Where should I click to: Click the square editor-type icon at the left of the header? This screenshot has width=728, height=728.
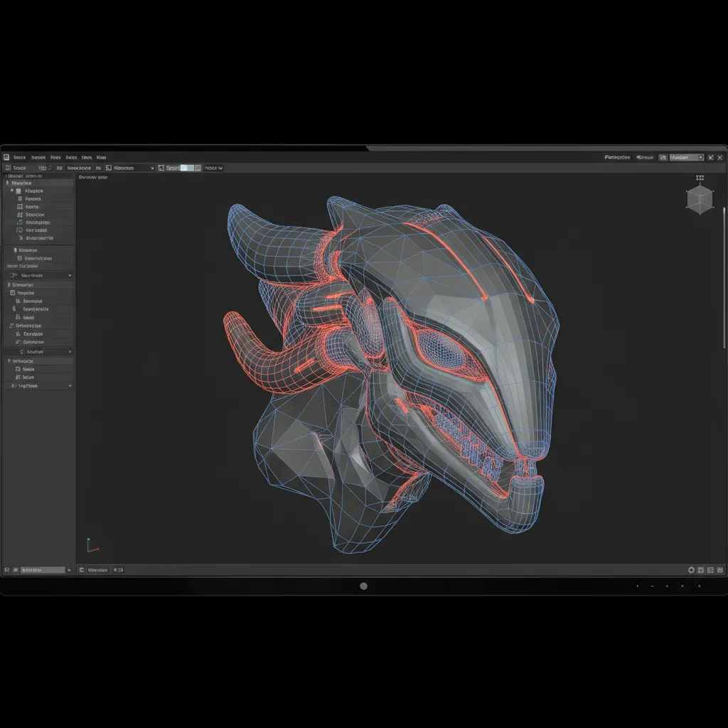(7, 167)
